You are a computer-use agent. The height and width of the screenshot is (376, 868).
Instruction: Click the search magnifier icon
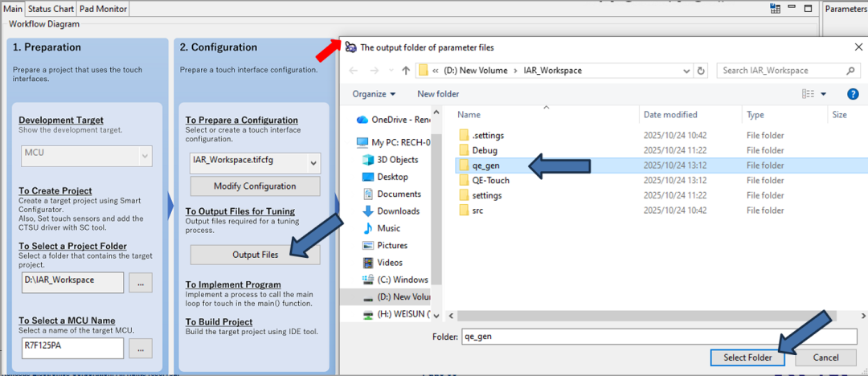pos(850,71)
